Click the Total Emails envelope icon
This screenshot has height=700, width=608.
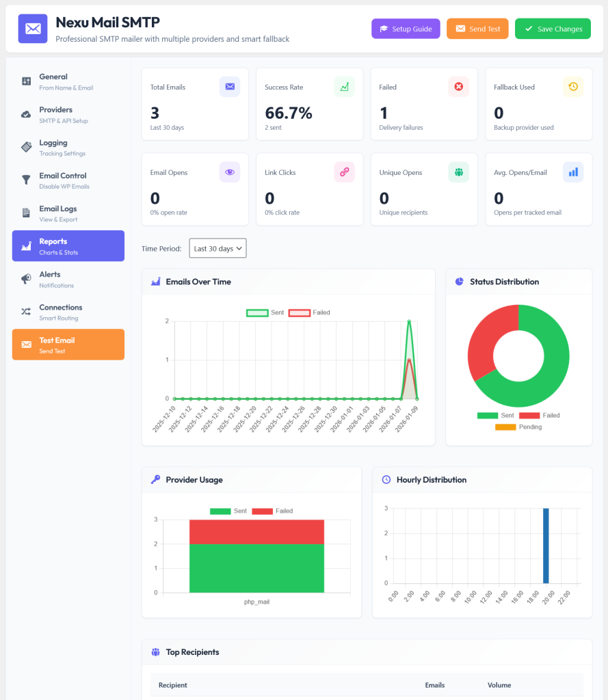tap(230, 87)
